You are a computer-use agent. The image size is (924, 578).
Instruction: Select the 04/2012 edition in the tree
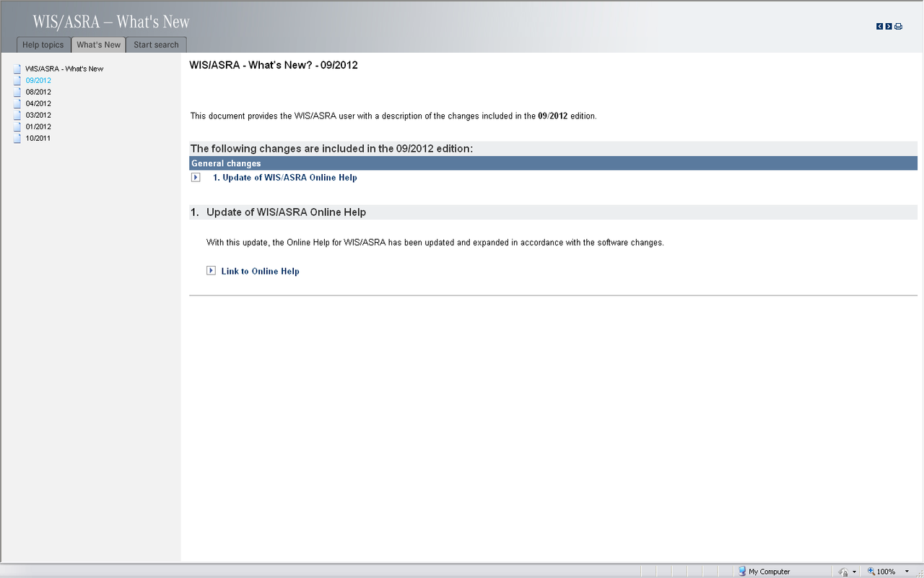38,103
